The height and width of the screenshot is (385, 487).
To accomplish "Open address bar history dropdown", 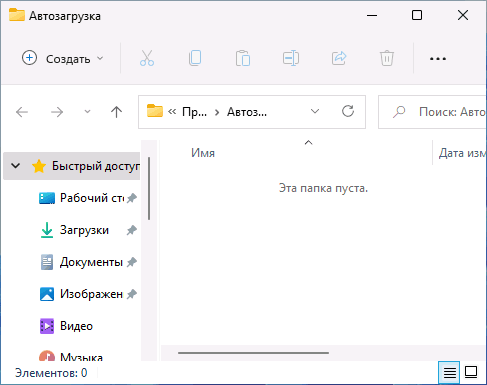I will 315,111.
